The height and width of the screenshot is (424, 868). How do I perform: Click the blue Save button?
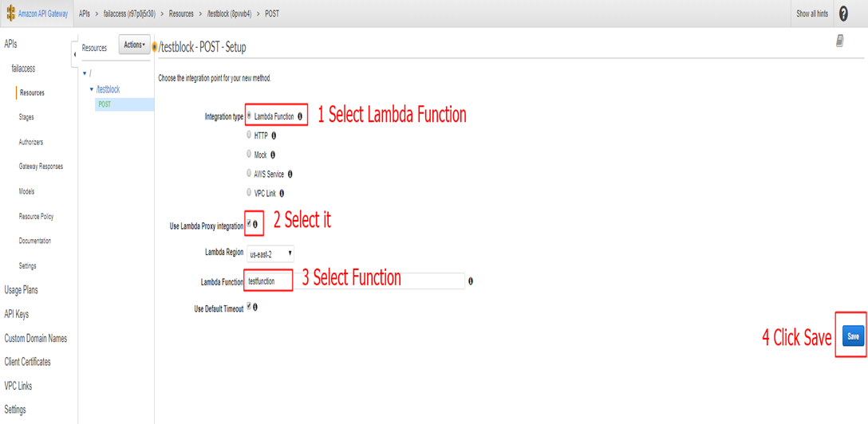pos(853,336)
